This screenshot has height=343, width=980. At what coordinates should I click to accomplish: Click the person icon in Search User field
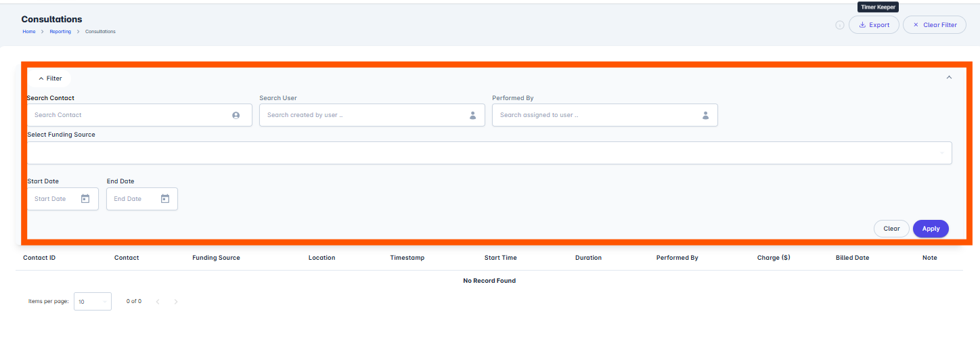click(x=473, y=115)
